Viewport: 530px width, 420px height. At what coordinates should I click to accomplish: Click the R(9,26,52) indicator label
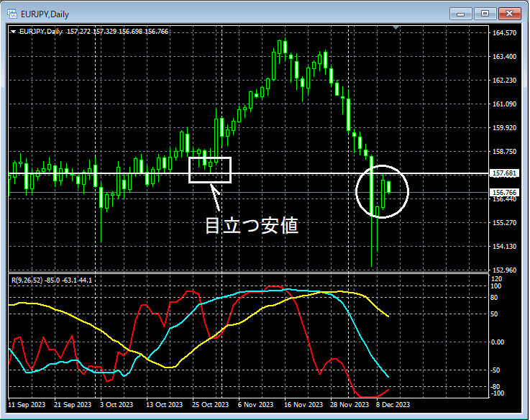(27, 280)
